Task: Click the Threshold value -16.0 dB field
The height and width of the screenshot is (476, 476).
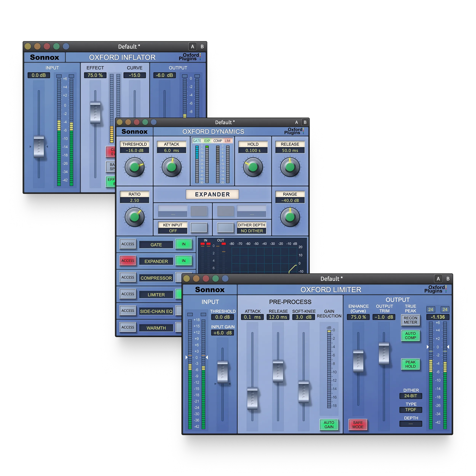Action: point(135,150)
